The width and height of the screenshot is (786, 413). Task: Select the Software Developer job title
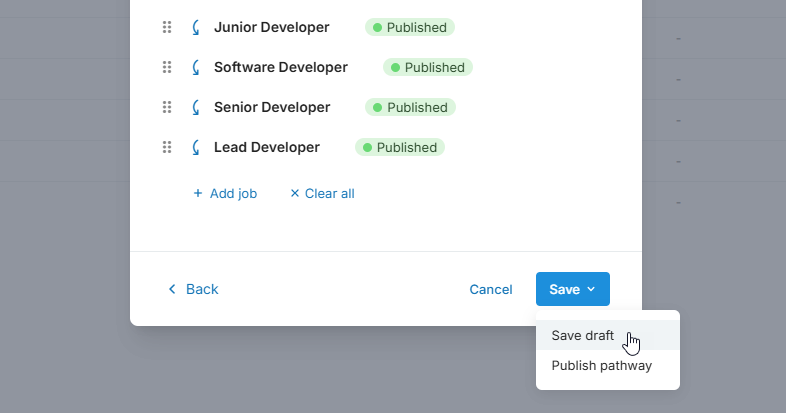(x=281, y=67)
